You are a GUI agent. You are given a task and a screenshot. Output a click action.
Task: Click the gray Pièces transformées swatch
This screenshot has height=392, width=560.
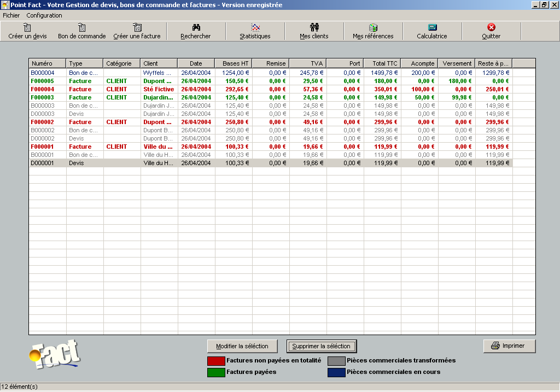click(x=336, y=361)
